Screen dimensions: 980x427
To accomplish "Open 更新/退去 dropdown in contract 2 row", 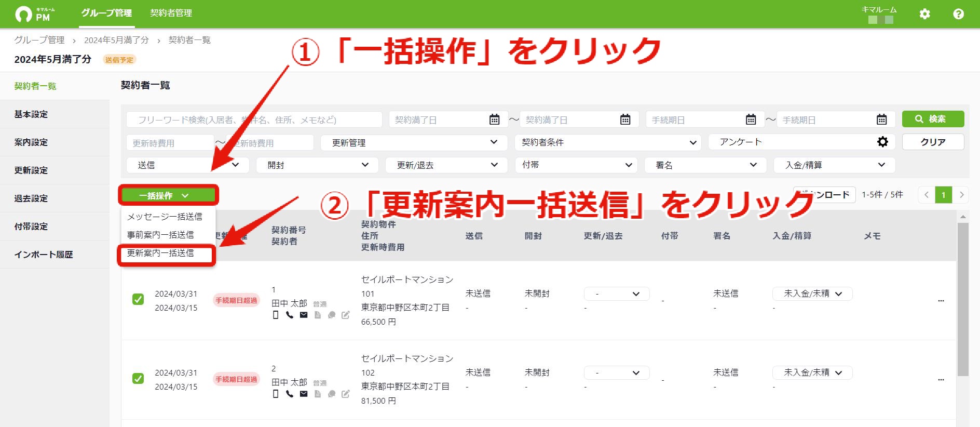I will pos(617,372).
